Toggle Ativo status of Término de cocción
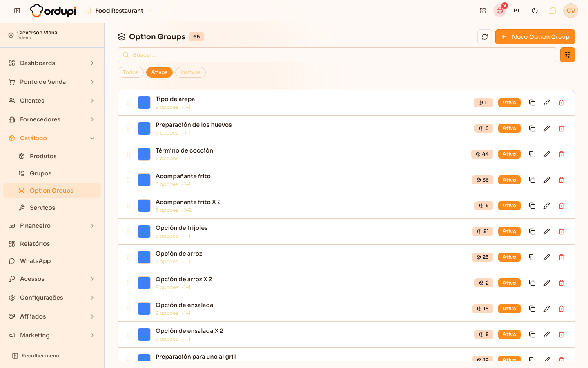This screenshot has width=588, height=368. click(x=509, y=154)
